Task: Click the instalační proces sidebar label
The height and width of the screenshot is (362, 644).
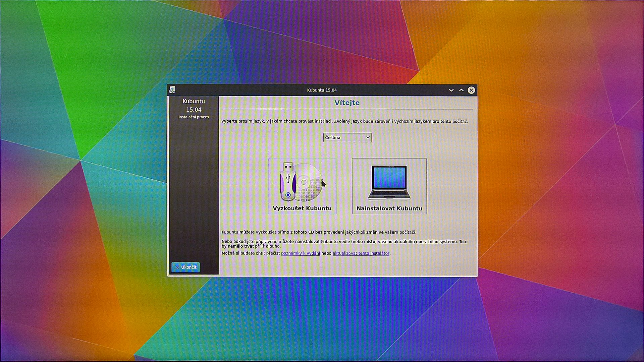Action: [x=194, y=117]
